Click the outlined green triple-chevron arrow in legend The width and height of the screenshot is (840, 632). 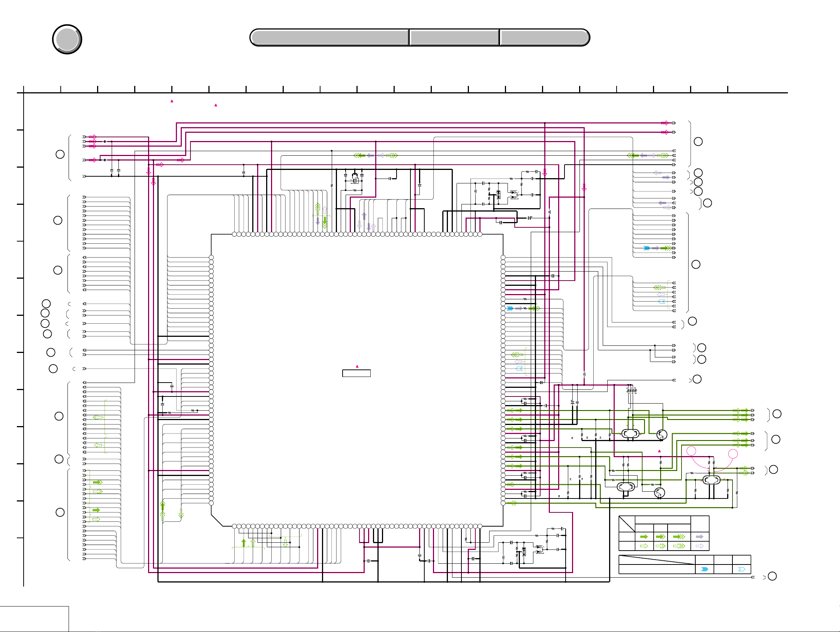pyautogui.click(x=679, y=546)
